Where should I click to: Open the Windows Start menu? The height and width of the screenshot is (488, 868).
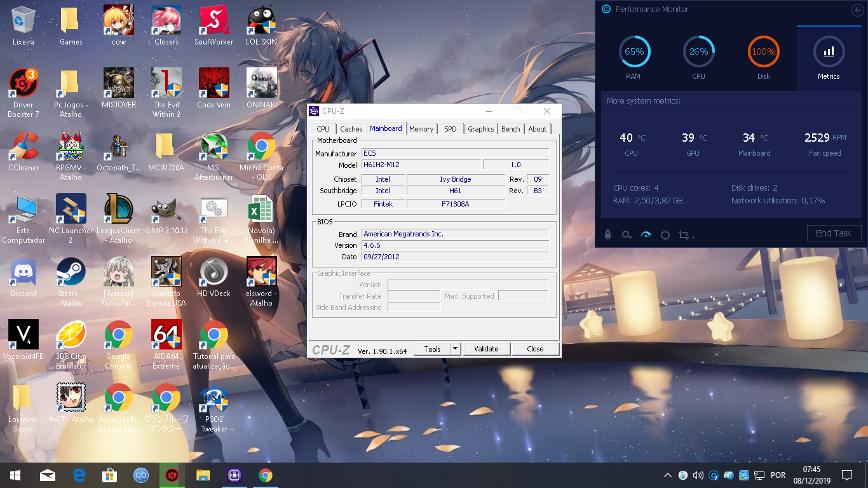(15, 475)
